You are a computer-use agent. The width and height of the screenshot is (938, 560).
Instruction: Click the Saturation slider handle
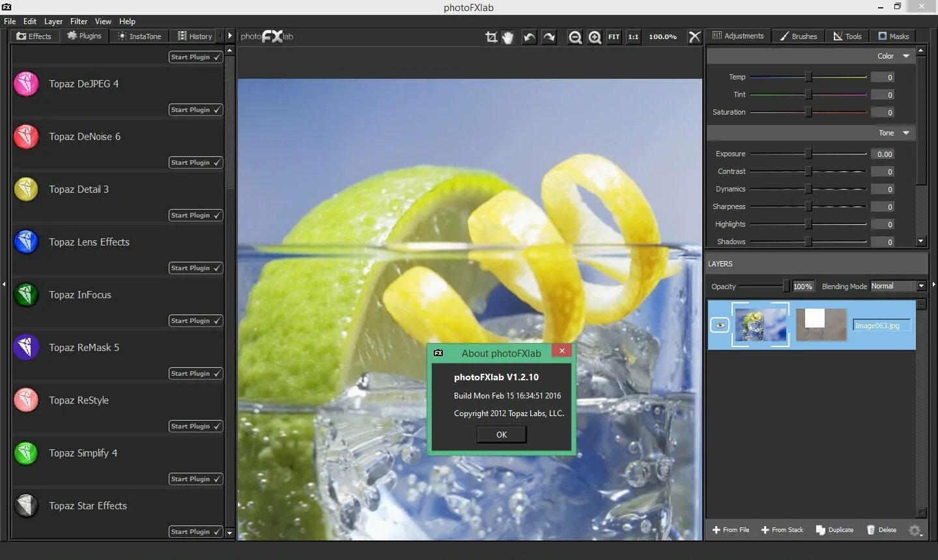(808, 112)
